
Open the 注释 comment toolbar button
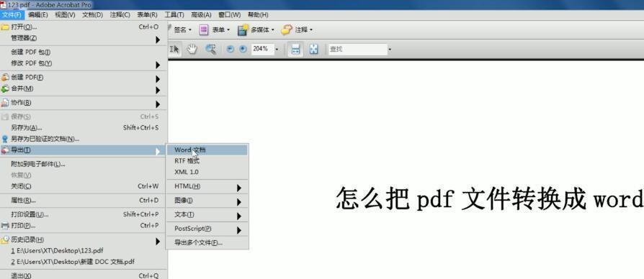pyautogui.click(x=297, y=30)
